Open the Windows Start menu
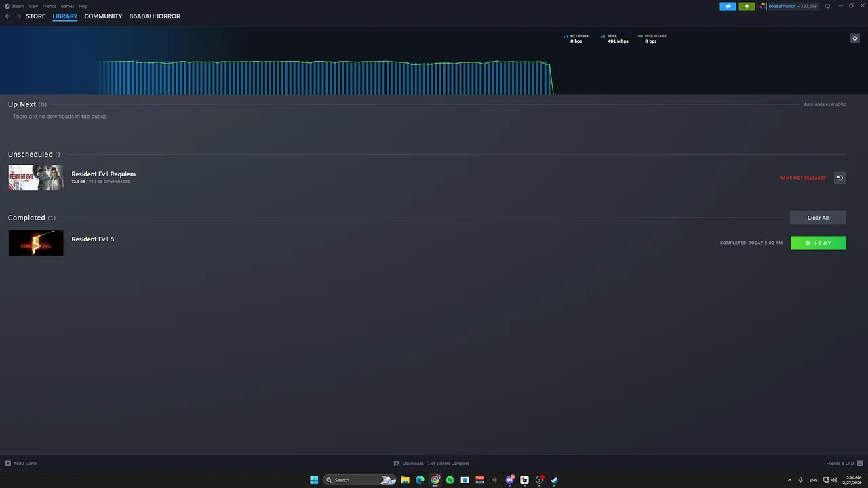Image resolution: width=868 pixels, height=488 pixels. (x=314, y=480)
